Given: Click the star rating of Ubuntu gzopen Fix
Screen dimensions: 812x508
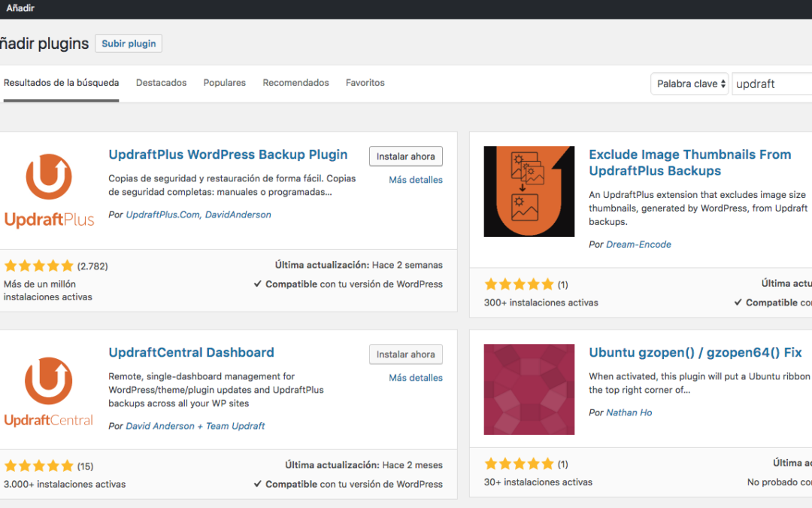Looking at the screenshot, I should coord(519,464).
